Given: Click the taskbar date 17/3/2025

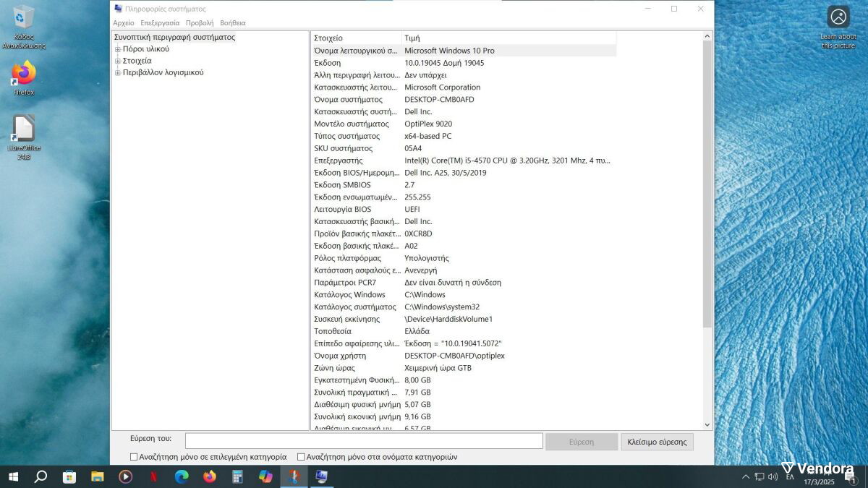Looking at the screenshot, I should point(819,481).
